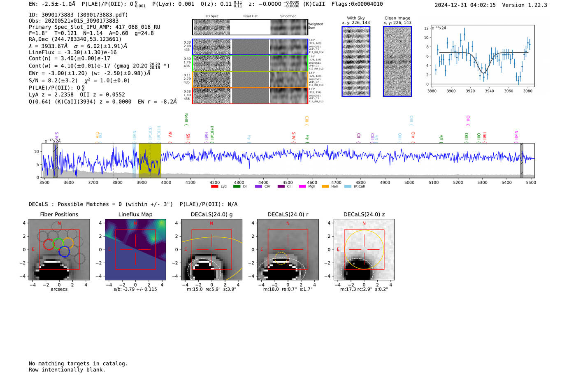576x392 pixels.
Task: Click the orange HeII legend swatch
Action: [x=325, y=186]
